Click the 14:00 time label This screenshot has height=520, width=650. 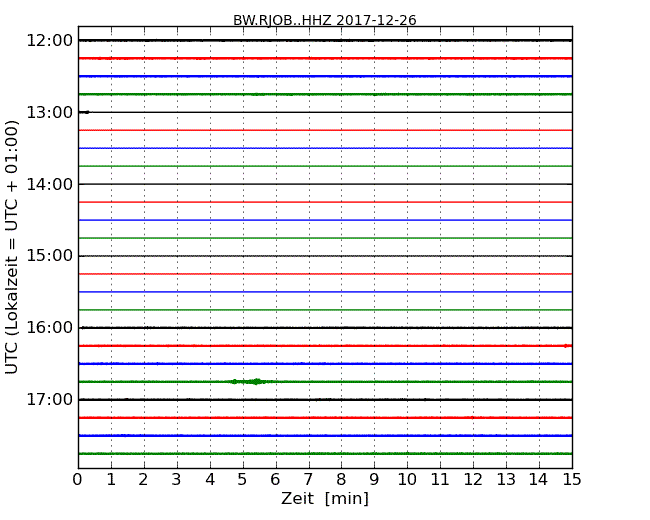pos(49,184)
